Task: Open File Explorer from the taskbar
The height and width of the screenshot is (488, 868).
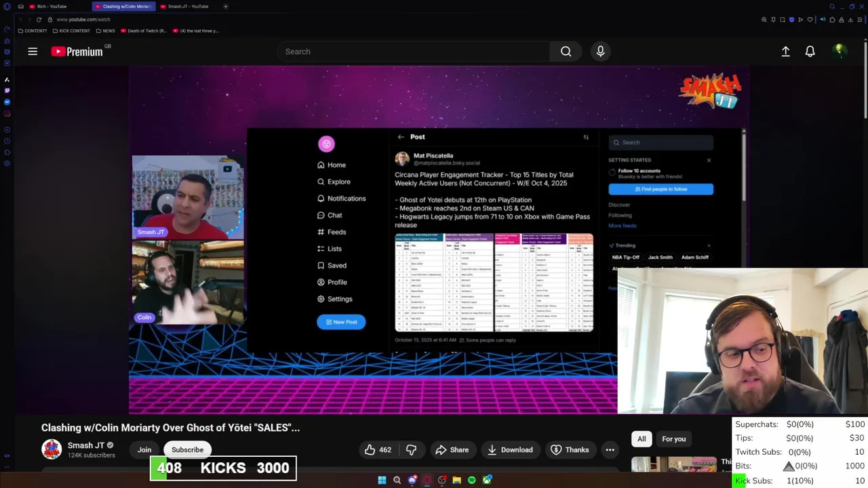Action: (456, 481)
